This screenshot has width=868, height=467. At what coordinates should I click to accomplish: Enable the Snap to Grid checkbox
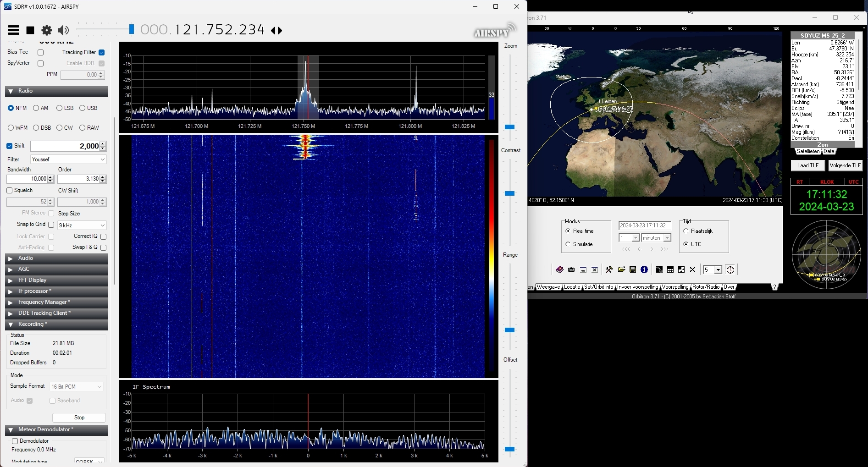51,225
